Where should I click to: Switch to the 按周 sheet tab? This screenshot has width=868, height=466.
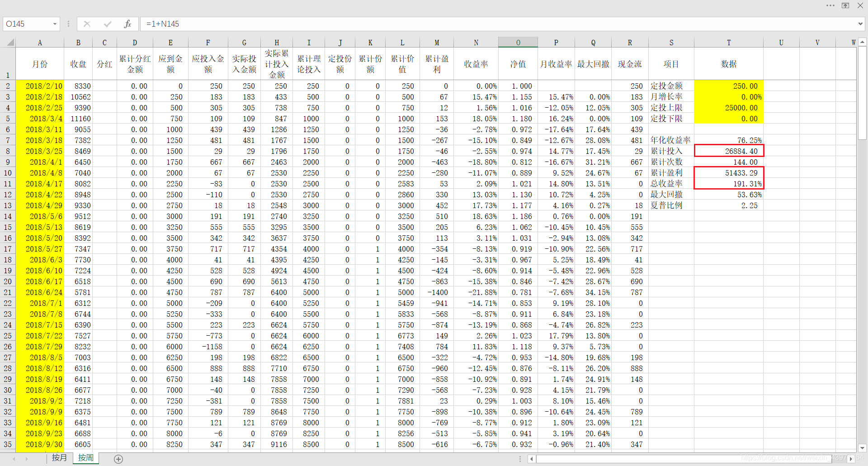86,458
